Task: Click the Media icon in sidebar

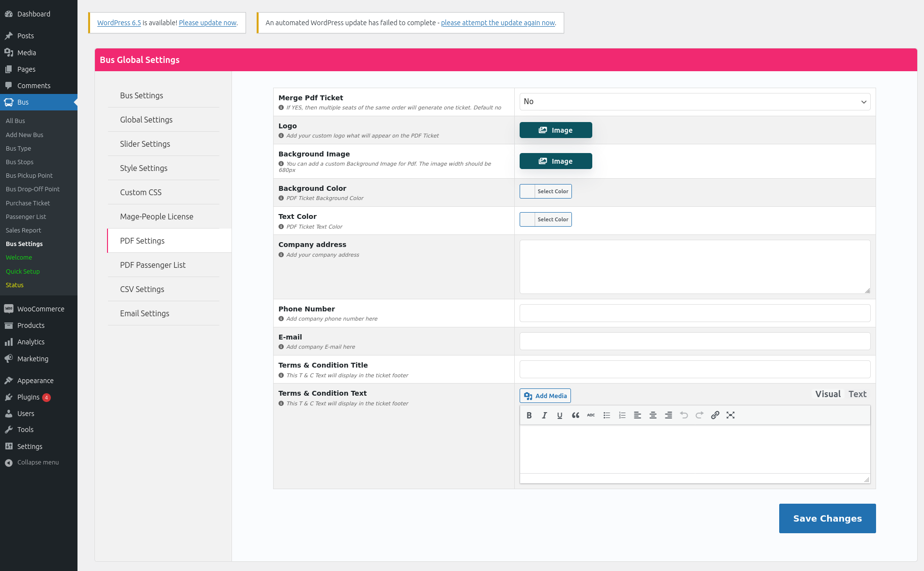Action: [x=9, y=52]
